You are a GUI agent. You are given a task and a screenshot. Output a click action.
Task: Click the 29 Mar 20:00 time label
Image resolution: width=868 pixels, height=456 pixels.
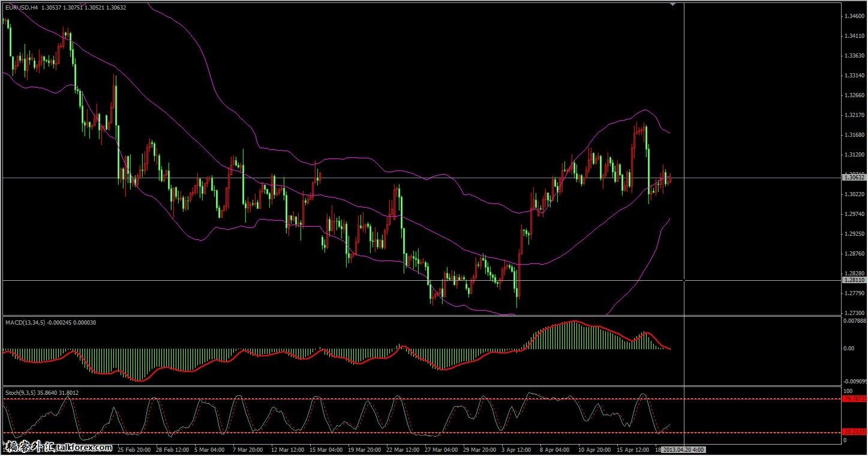[480, 449]
